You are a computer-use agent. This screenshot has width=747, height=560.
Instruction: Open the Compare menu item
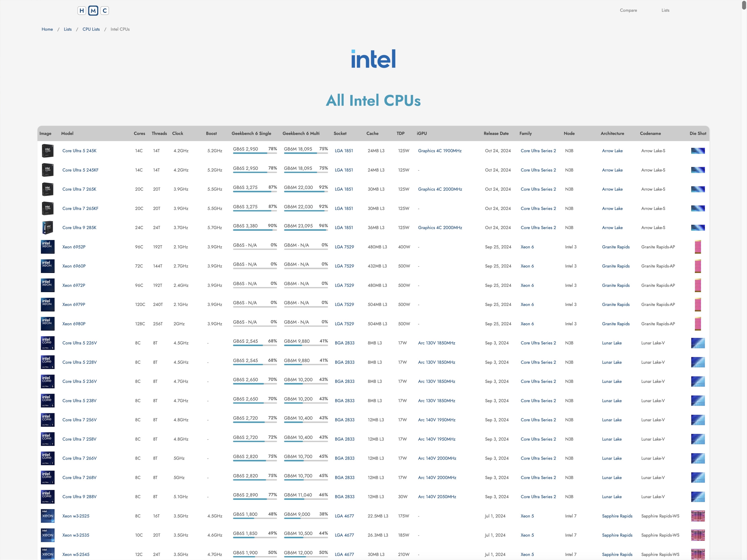628,10
